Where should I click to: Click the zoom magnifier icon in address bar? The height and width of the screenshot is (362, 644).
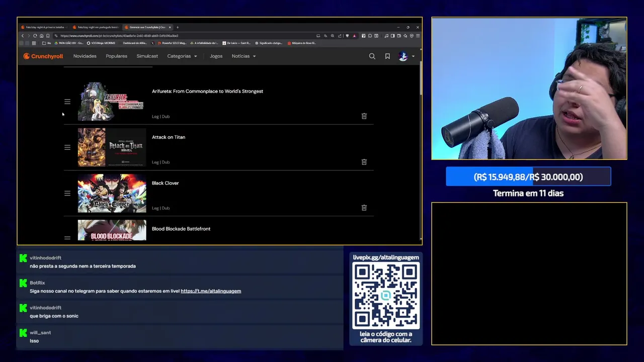[333, 36]
